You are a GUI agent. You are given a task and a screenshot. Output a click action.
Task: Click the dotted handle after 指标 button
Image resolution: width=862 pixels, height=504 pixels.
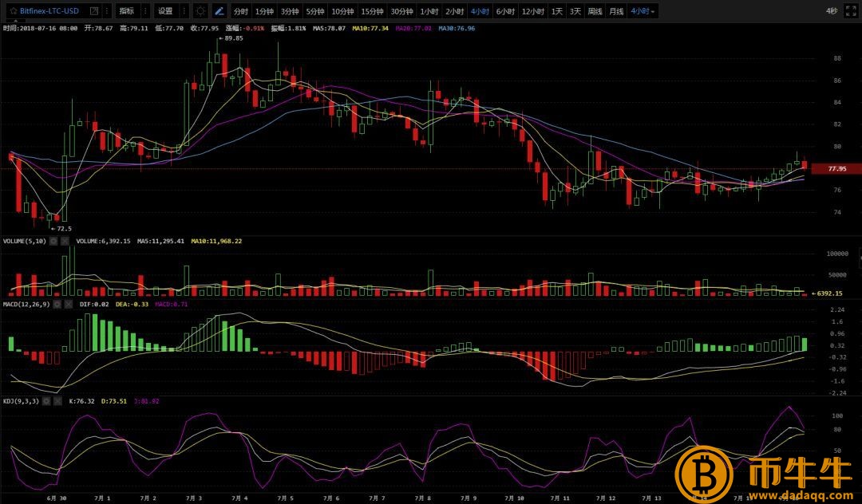click(145, 11)
